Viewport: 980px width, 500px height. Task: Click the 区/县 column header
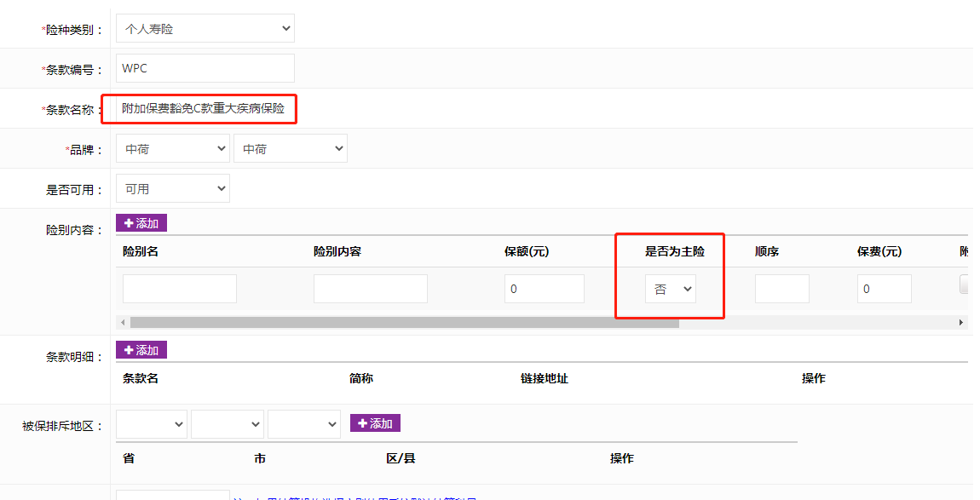coord(401,459)
